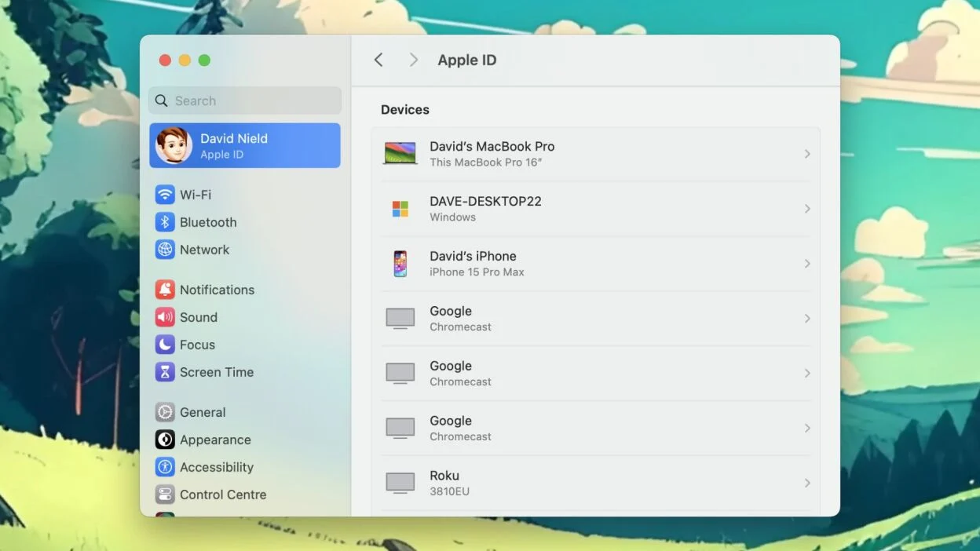The height and width of the screenshot is (551, 980).
Task: Open Notifications bell icon
Action: pyautogui.click(x=165, y=290)
